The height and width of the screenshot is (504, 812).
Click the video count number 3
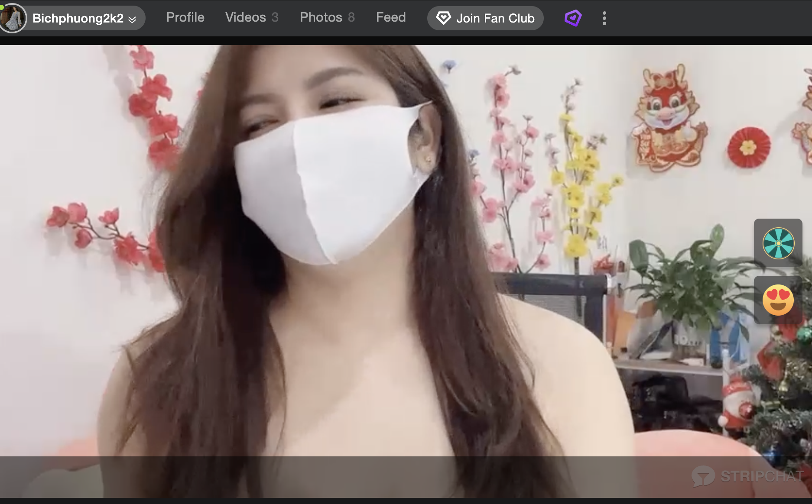pyautogui.click(x=275, y=17)
